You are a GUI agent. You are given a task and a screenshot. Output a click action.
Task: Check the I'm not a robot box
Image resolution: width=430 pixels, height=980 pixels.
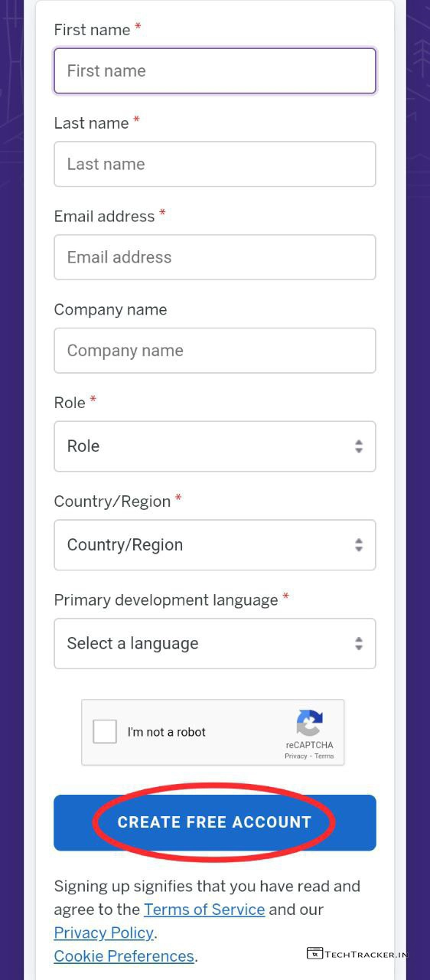pyautogui.click(x=105, y=732)
